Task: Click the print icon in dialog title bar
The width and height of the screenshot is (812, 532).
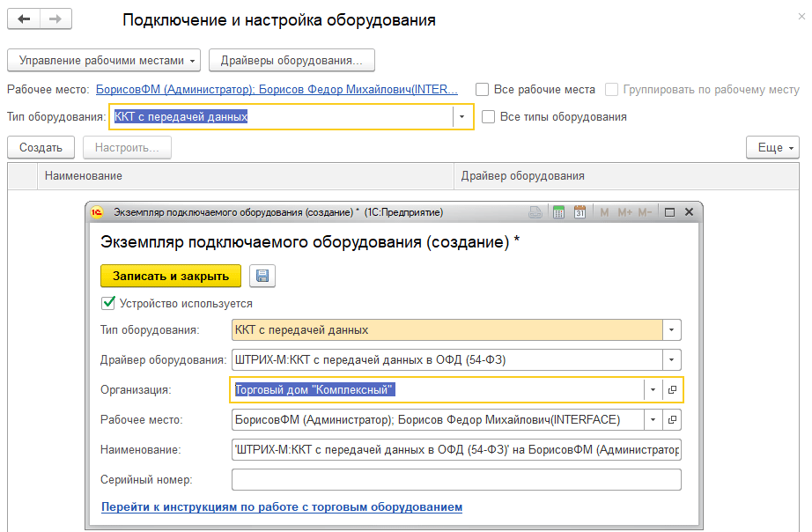Action: coord(535,212)
